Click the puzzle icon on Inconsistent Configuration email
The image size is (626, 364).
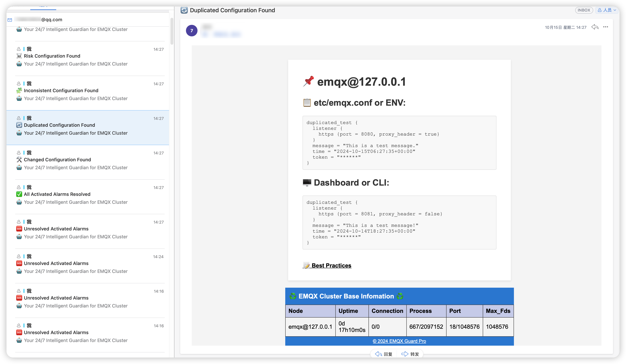pyautogui.click(x=19, y=91)
